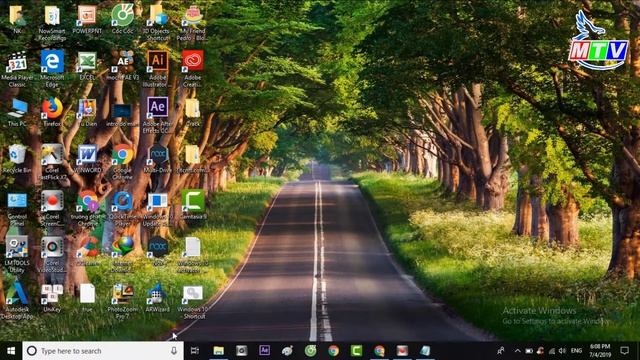Open the People icon on the taskbar
The width and height of the screenshot is (640, 360).
[x=500, y=351]
